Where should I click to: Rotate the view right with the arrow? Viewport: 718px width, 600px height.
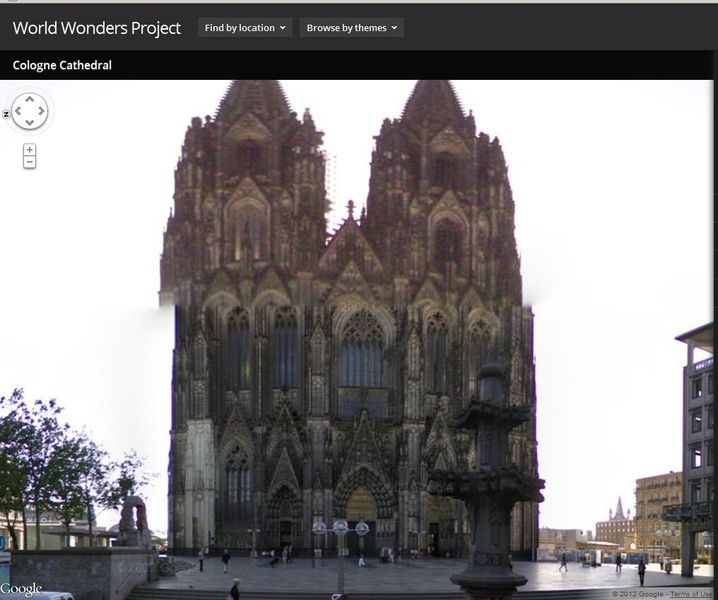(42, 111)
